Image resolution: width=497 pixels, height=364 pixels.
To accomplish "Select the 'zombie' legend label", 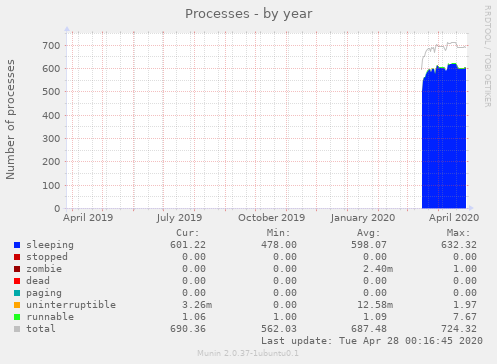I will pyautogui.click(x=44, y=269).
